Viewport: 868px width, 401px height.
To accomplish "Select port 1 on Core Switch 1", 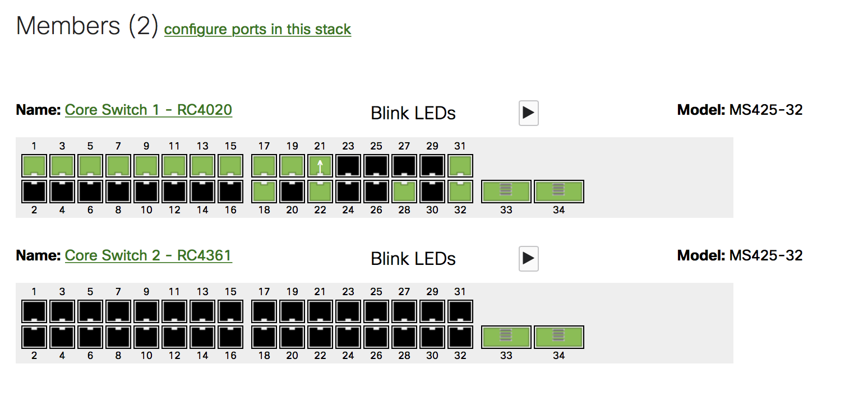I will 34,166.
